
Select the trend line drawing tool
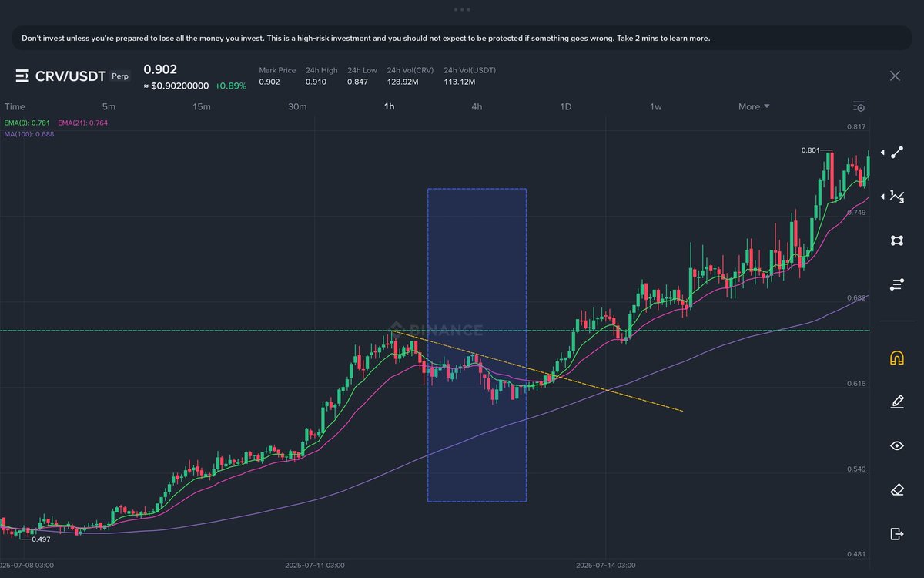[x=897, y=153]
